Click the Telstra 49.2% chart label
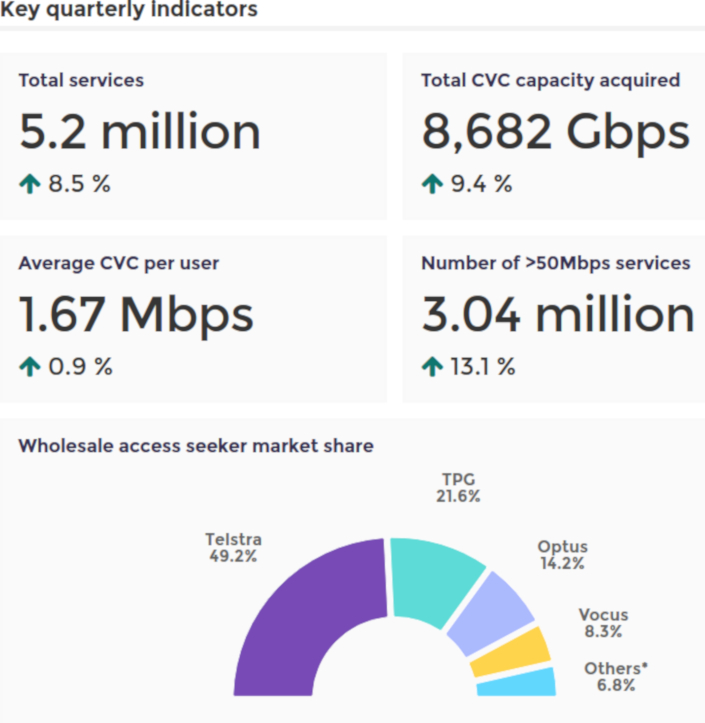 [x=233, y=548]
